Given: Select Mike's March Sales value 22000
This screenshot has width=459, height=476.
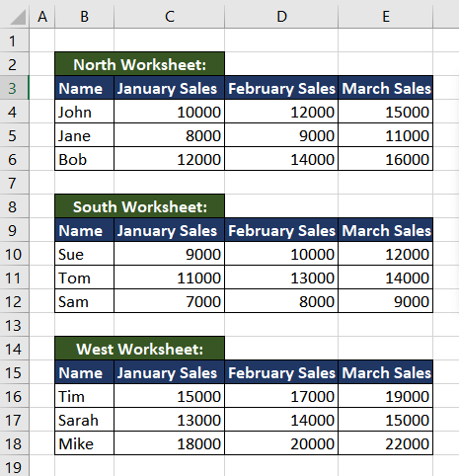Looking at the screenshot, I should click(x=386, y=443).
